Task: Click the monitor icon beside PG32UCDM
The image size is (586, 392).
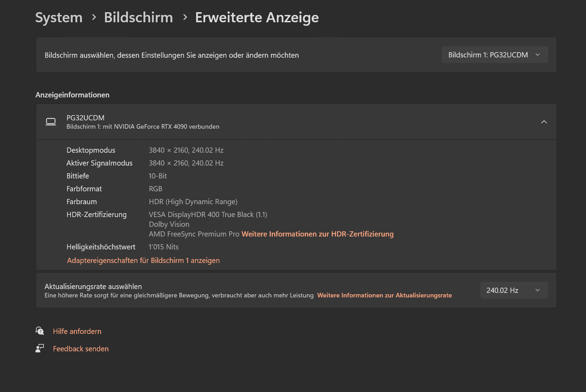Action: tap(51, 122)
